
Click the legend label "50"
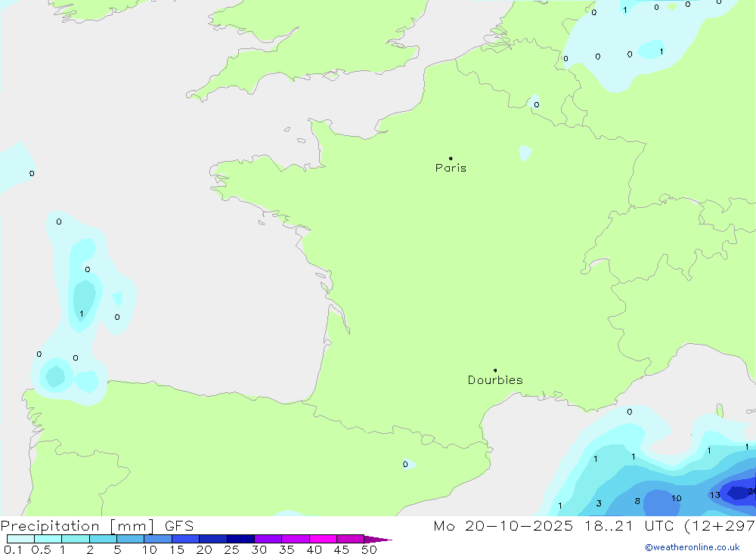pyautogui.click(x=369, y=549)
